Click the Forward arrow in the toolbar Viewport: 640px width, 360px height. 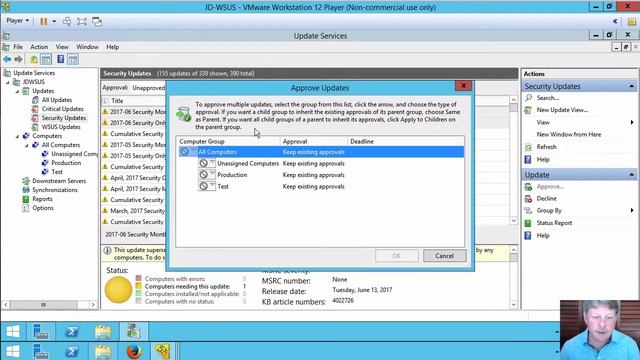click(18, 60)
